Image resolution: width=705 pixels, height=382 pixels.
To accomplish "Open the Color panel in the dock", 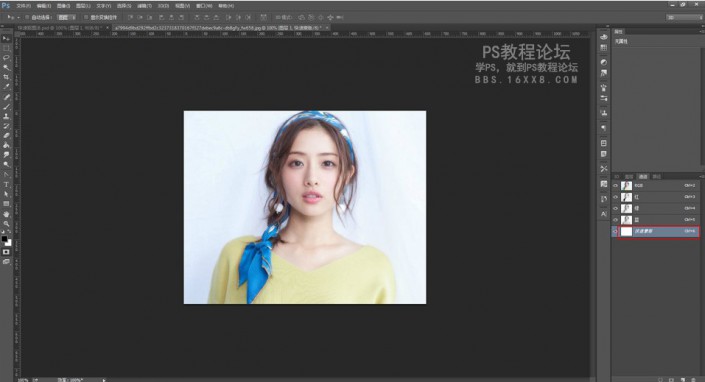I will point(604,37).
